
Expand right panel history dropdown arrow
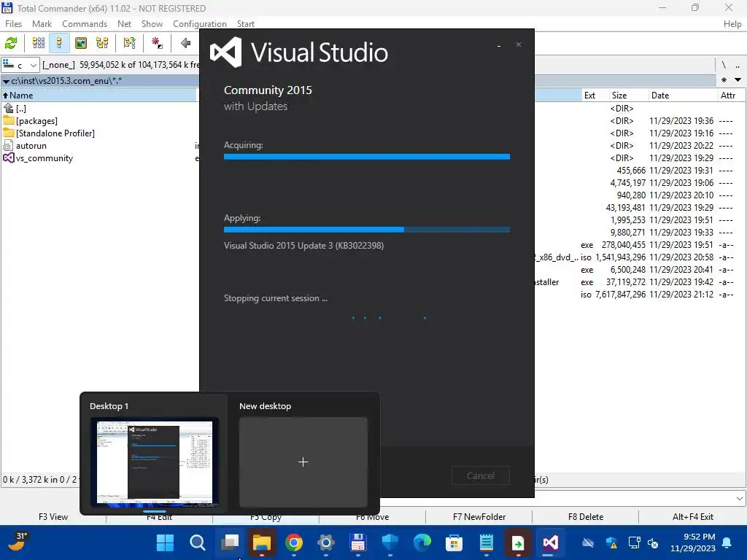[x=738, y=80]
